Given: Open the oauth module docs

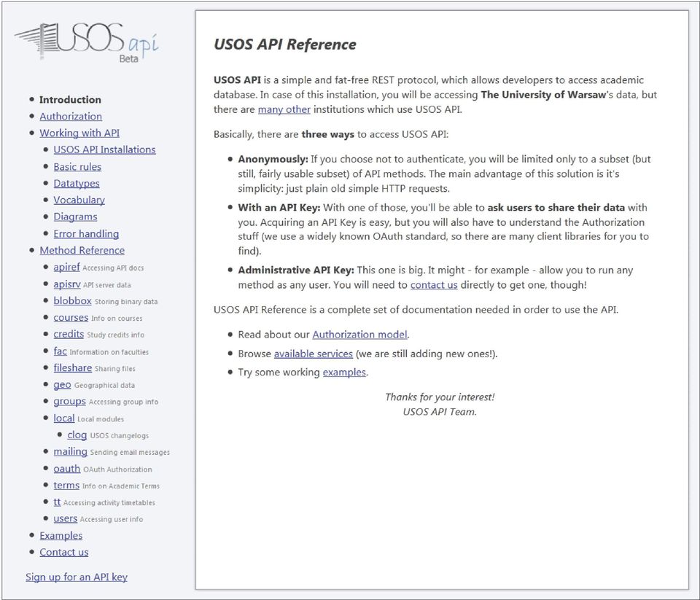Looking at the screenshot, I should coord(66,469).
